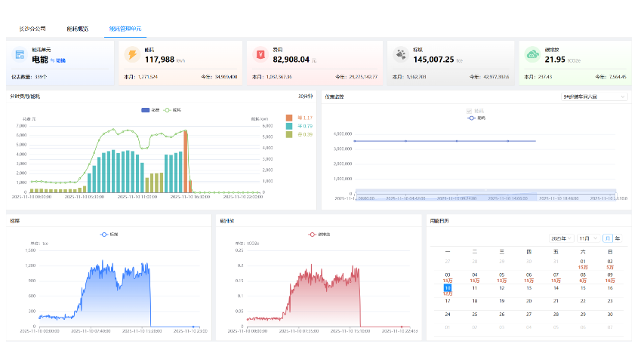Image resolution: width=644 pixels, height=362 pixels.
Task: Click the orange peak price color swatch
Action: coord(288,118)
